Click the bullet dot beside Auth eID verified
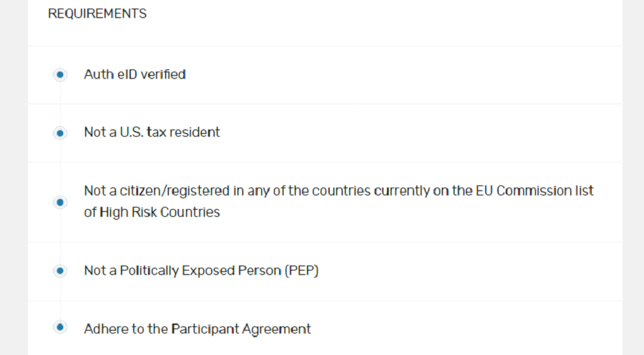Viewport: 644px width, 355px height. [x=60, y=74]
